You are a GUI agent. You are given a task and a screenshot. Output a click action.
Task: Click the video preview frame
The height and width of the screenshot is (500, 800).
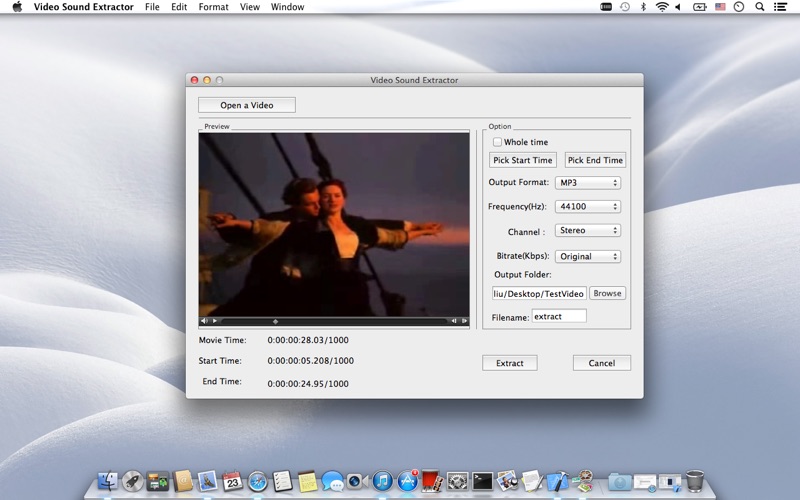[x=334, y=224]
